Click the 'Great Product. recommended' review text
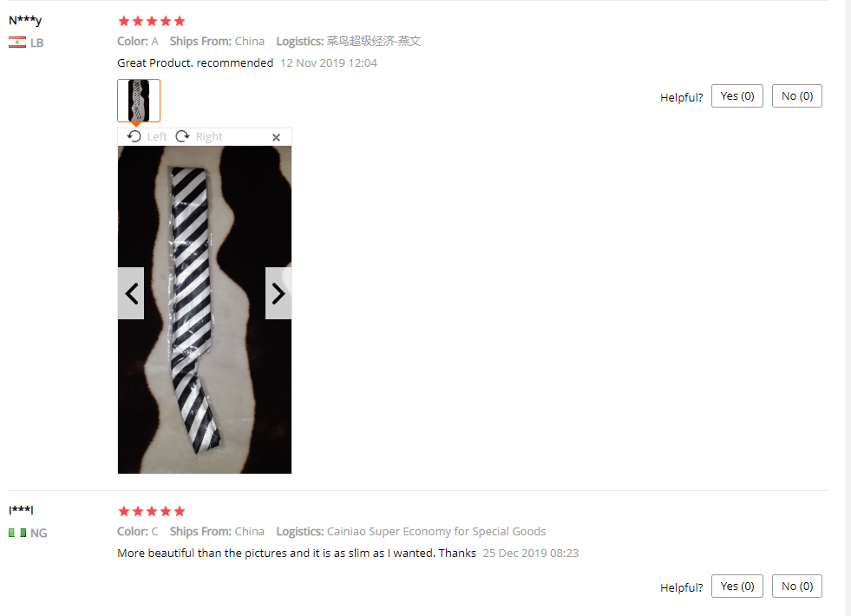The width and height of the screenshot is (851, 616). click(x=195, y=63)
